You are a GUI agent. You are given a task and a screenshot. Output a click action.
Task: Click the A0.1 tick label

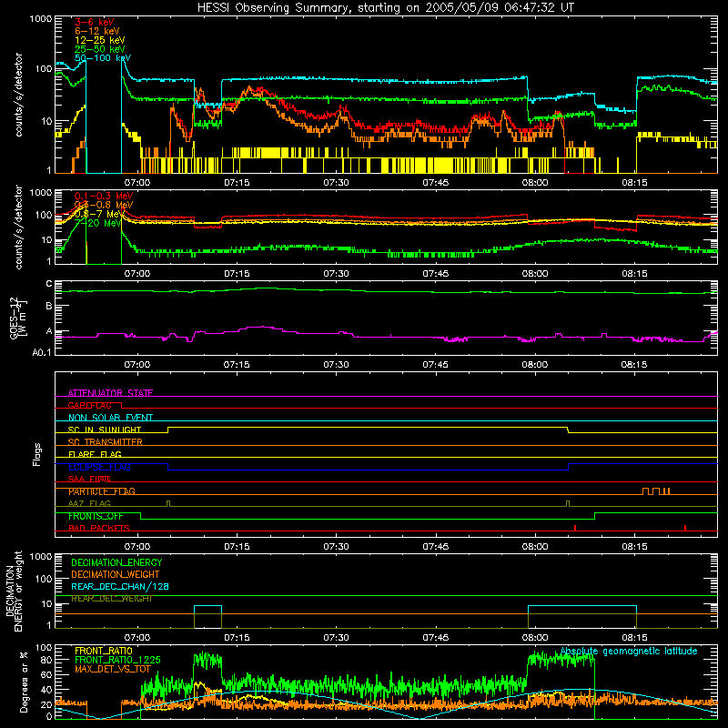pyautogui.click(x=42, y=353)
